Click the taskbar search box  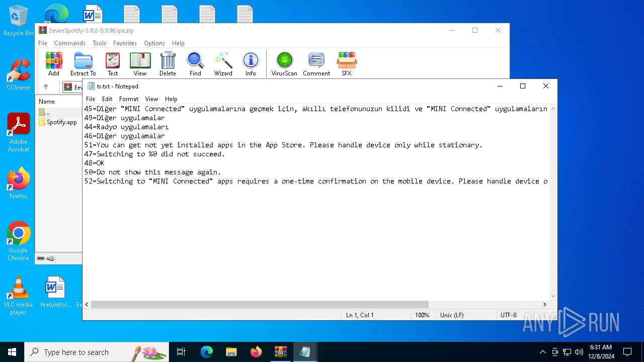(x=97, y=352)
